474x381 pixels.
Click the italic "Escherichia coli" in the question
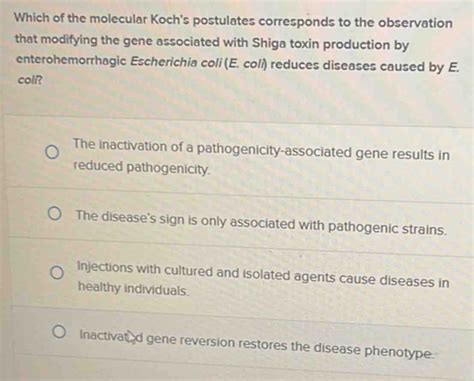[x=176, y=62]
